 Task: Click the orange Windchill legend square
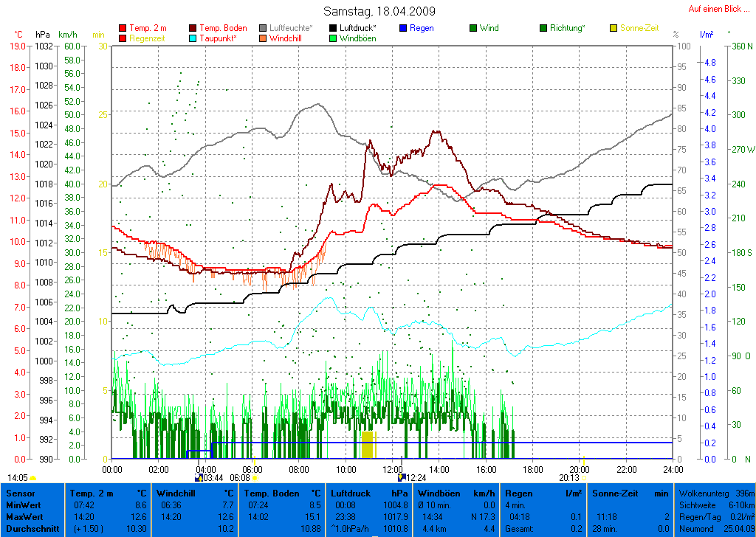pyautogui.click(x=264, y=38)
